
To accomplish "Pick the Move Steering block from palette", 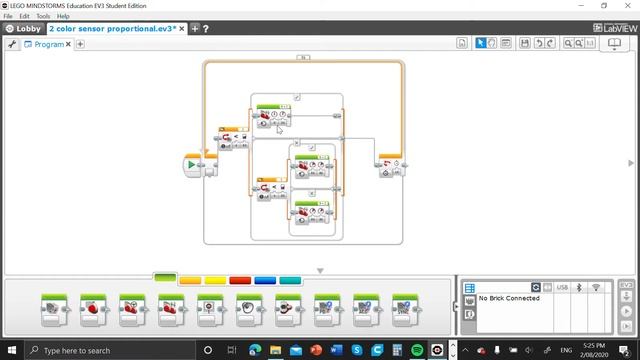I will [132, 310].
